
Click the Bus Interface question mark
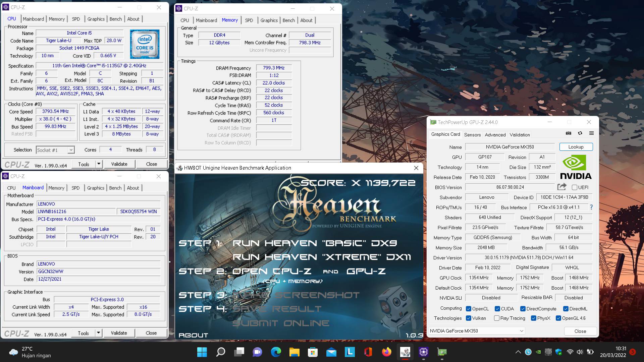click(591, 207)
